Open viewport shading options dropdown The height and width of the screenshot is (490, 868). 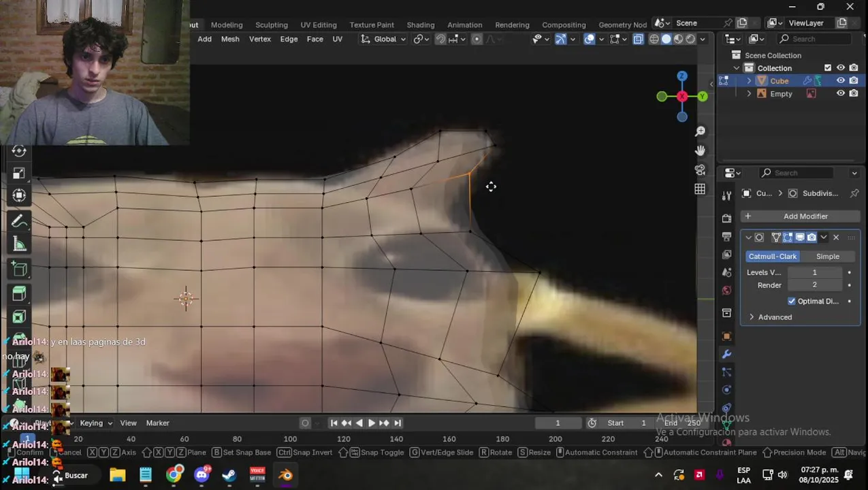[703, 39]
